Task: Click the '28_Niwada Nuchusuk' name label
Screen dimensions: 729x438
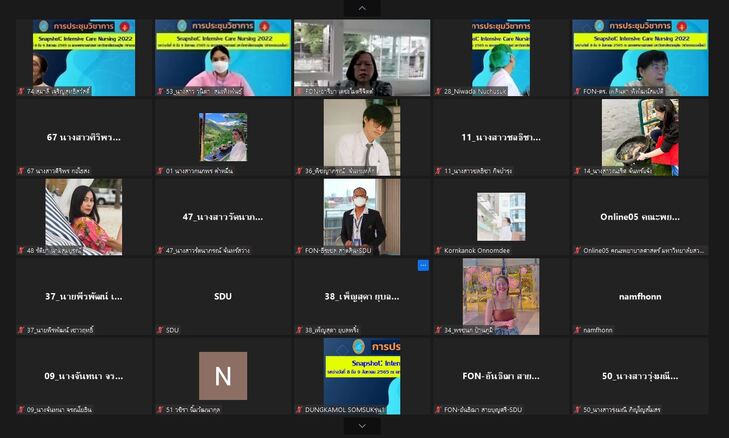Action: (475, 91)
